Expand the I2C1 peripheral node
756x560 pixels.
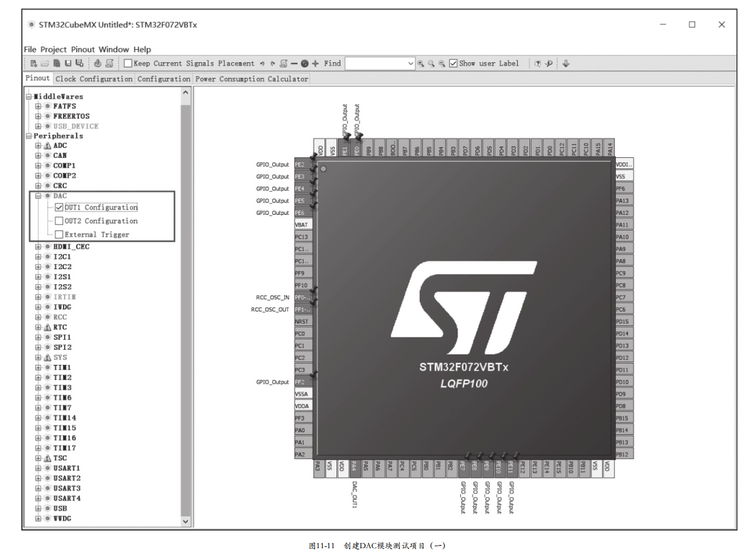38,257
